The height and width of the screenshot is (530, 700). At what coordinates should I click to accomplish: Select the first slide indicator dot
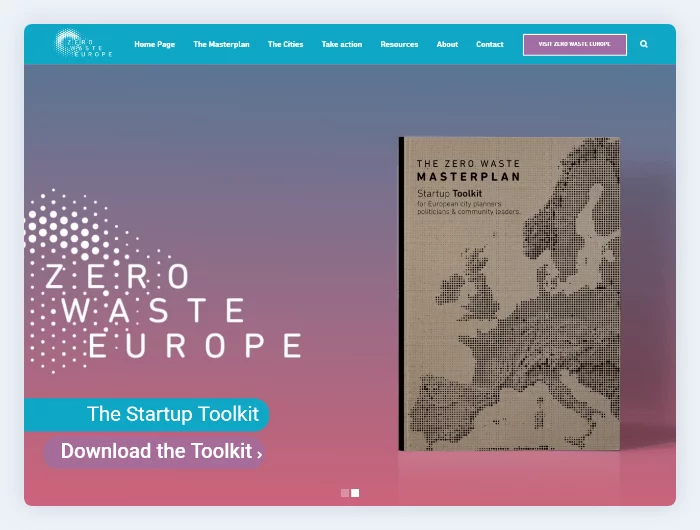tap(345, 493)
